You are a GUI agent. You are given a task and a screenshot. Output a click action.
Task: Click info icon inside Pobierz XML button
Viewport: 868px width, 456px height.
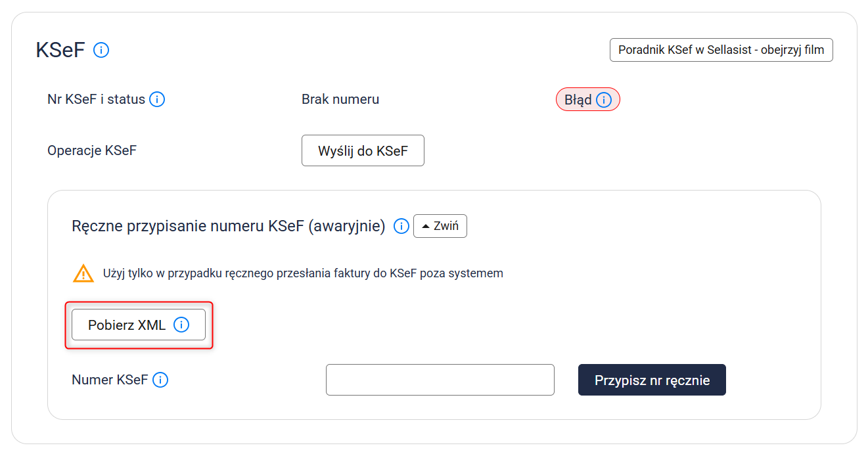[x=181, y=325]
